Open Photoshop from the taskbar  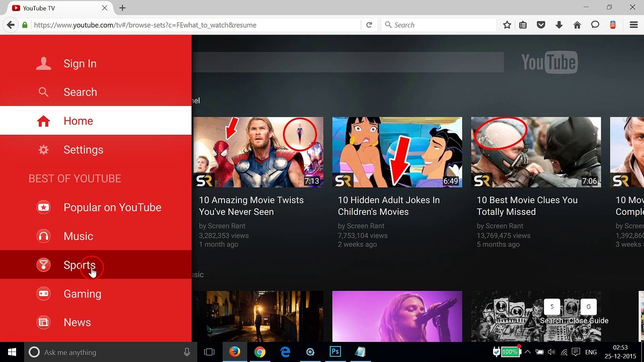tap(335, 352)
